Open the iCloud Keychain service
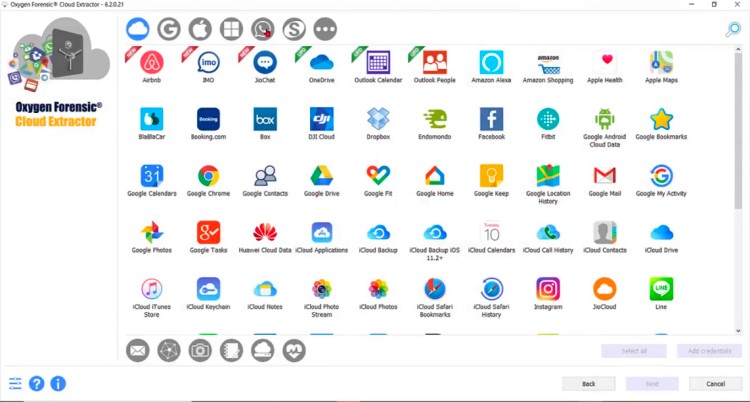The height and width of the screenshot is (402, 750). [208, 289]
